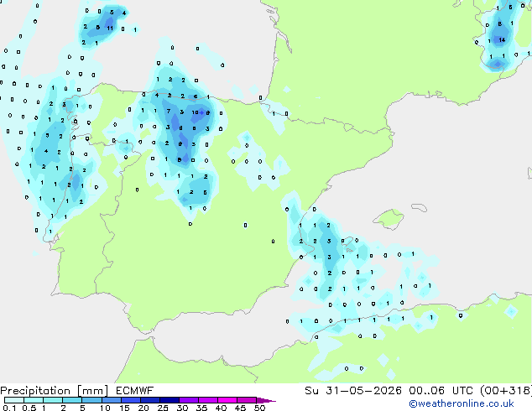Click the weatheronline.co.uk copyright link

(462, 403)
